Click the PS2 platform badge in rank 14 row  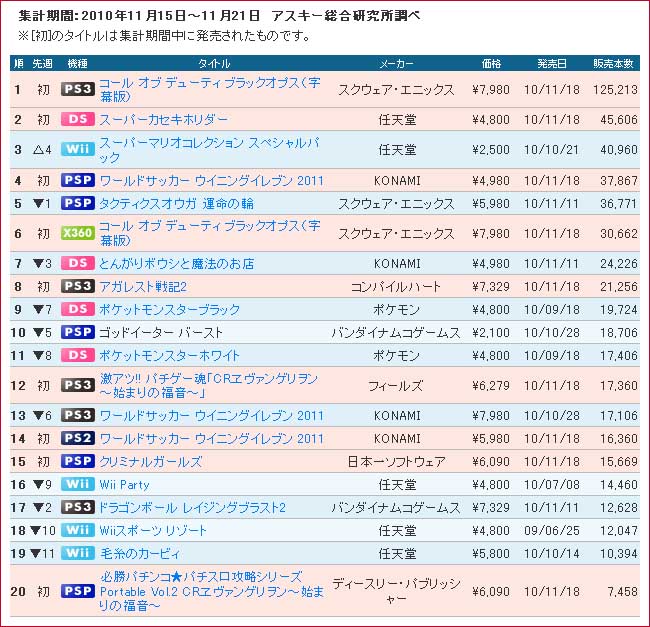(x=78, y=438)
